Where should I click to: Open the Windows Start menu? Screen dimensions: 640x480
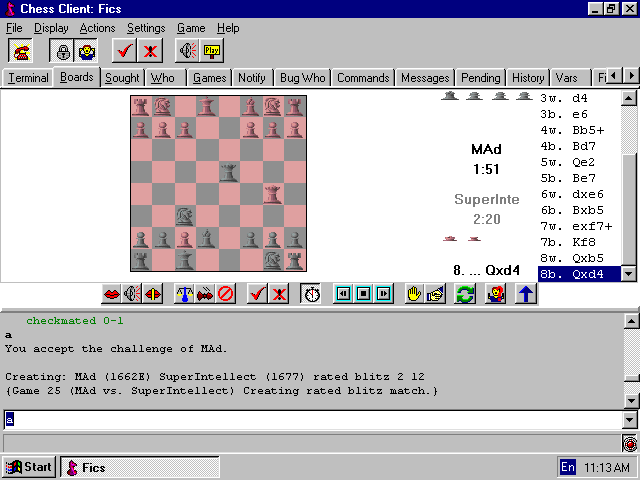pos(29,467)
